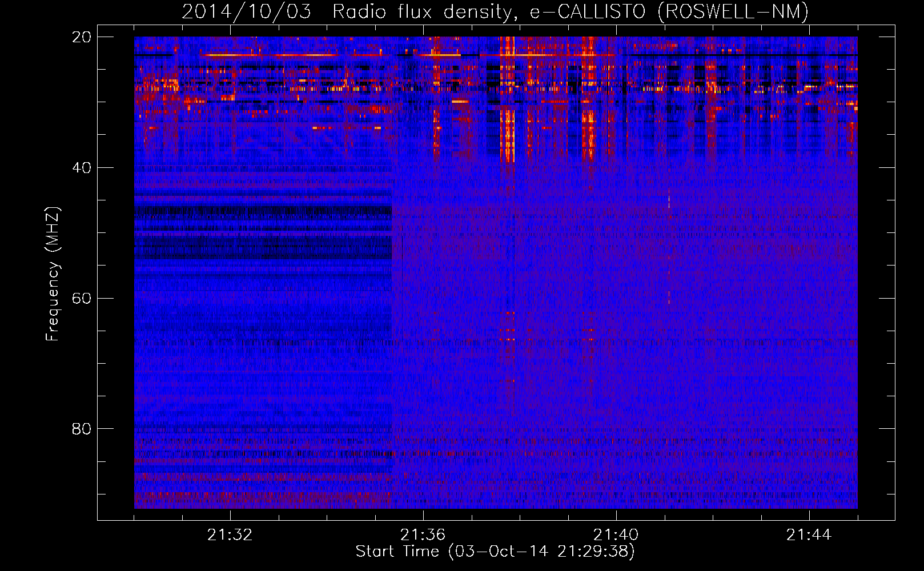Image resolution: width=924 pixels, height=571 pixels.
Task: Click the 21:32 time tick label
Action: click(230, 535)
